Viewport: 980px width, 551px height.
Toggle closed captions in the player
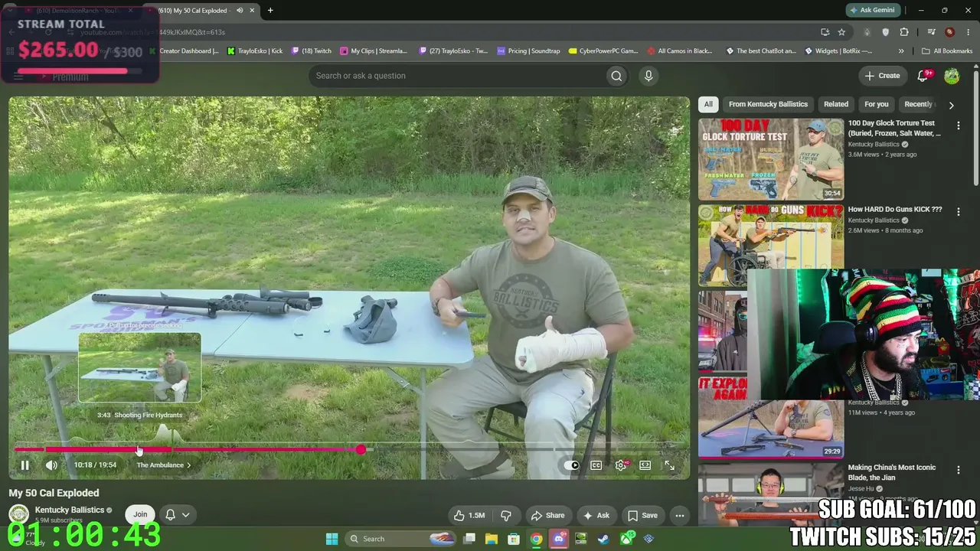coord(596,465)
